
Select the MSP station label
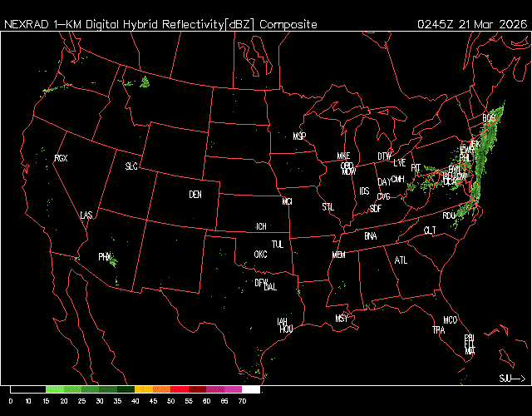[x=300, y=136]
